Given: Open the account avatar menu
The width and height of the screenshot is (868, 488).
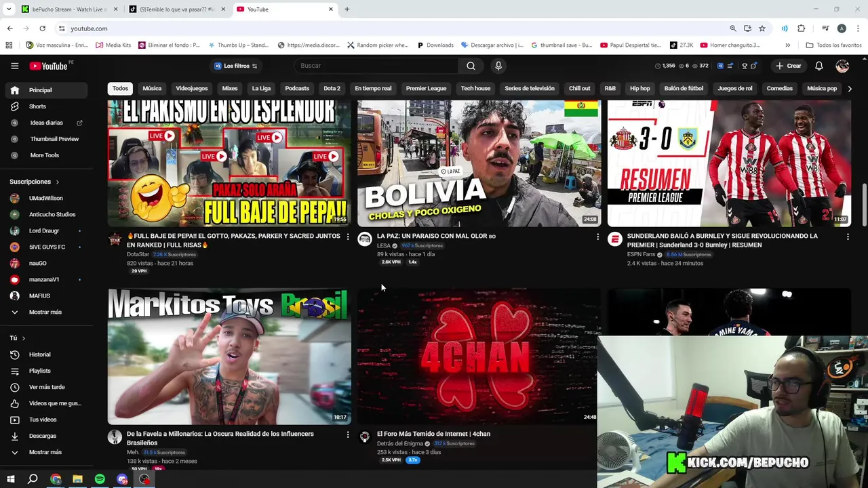Looking at the screenshot, I should click(842, 66).
